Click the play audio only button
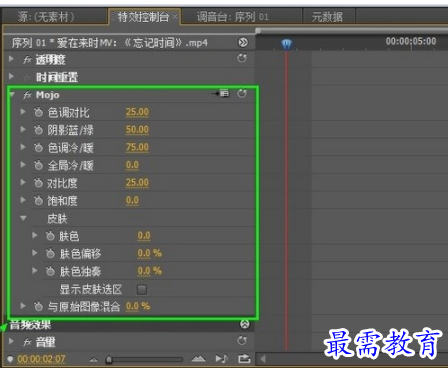 (x=221, y=359)
